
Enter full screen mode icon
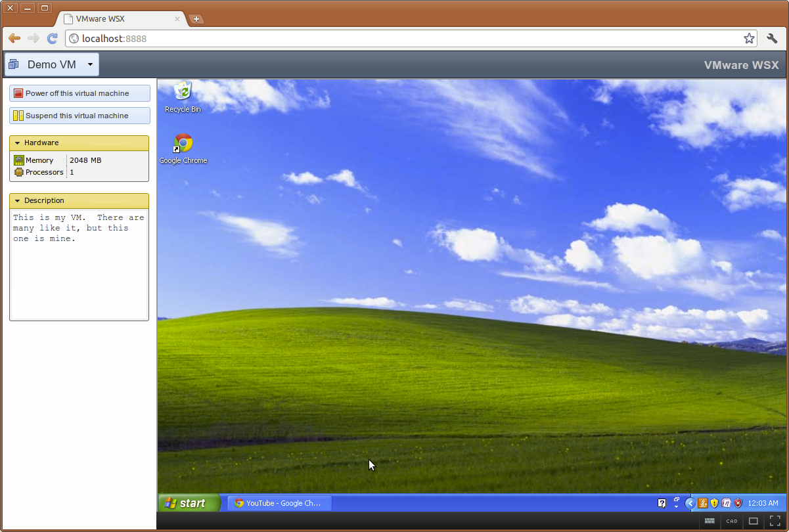(775, 521)
